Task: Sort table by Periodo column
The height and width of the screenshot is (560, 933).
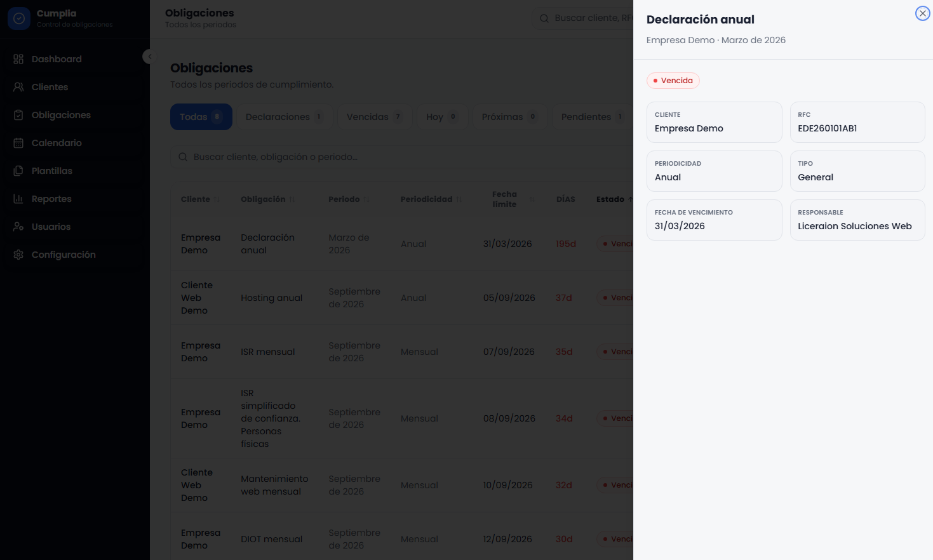Action: pos(349,199)
